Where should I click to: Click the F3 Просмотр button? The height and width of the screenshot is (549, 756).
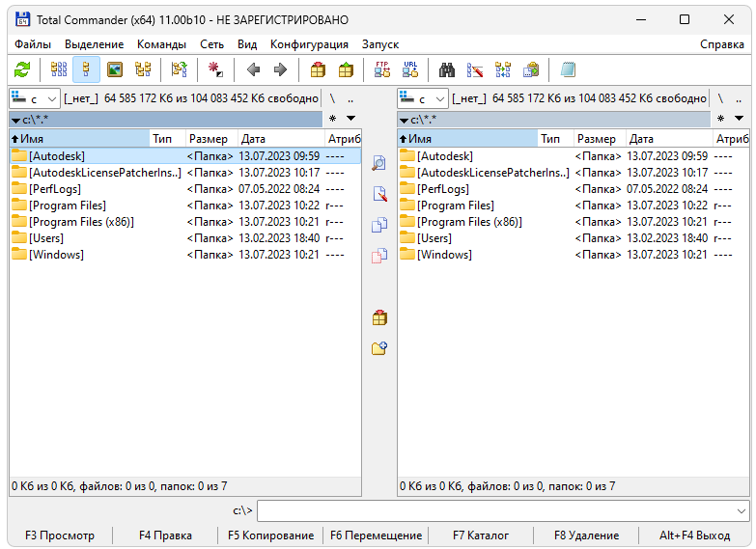pyautogui.click(x=60, y=535)
